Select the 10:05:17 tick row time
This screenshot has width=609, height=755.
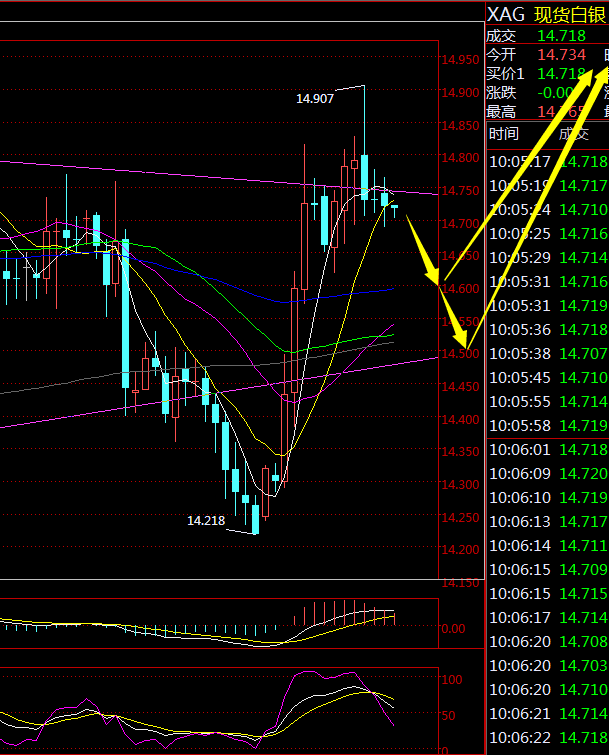pyautogui.click(x=519, y=161)
